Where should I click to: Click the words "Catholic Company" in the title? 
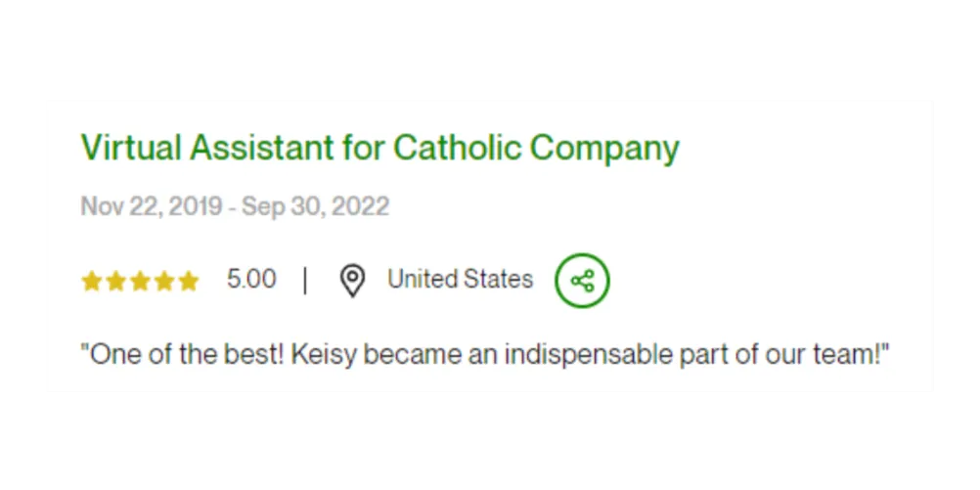pos(536,148)
